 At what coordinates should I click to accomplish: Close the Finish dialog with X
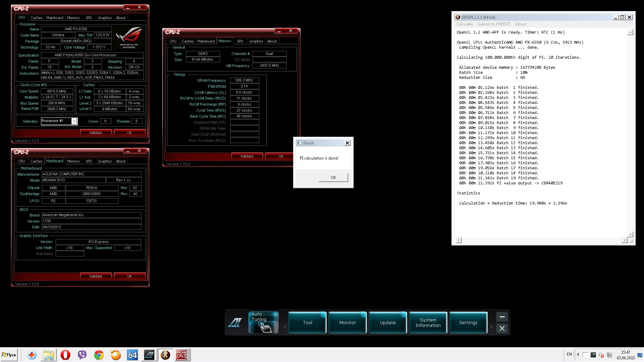(x=347, y=143)
